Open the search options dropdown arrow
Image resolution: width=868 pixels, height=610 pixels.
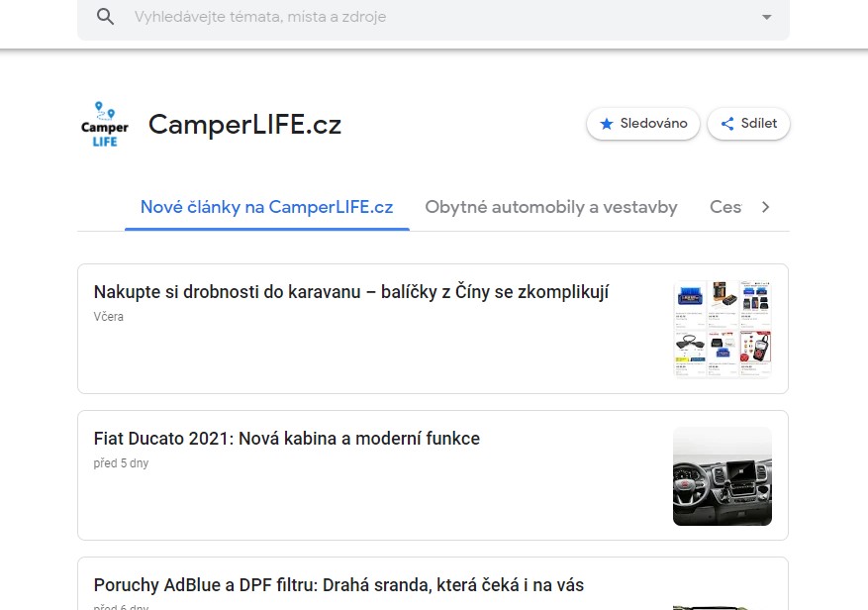click(x=767, y=17)
